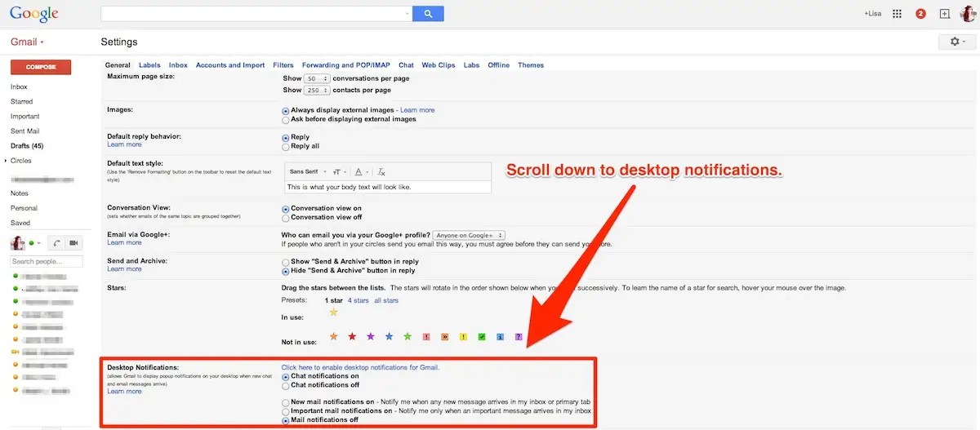The width and height of the screenshot is (980, 430).
Task: Pick the orange star not in use
Action: [333, 336]
